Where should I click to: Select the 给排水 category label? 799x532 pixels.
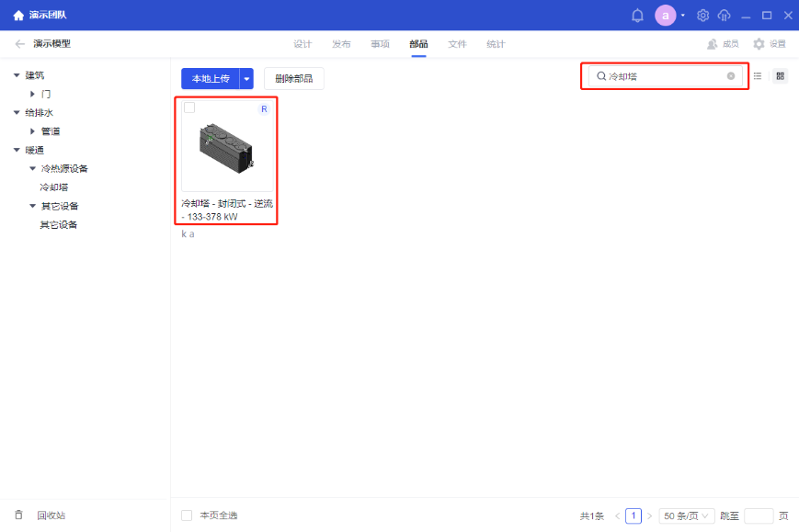click(40, 112)
